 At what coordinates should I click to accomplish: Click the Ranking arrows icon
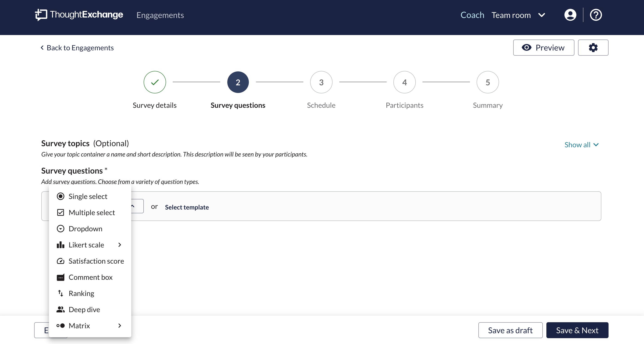coord(61,293)
